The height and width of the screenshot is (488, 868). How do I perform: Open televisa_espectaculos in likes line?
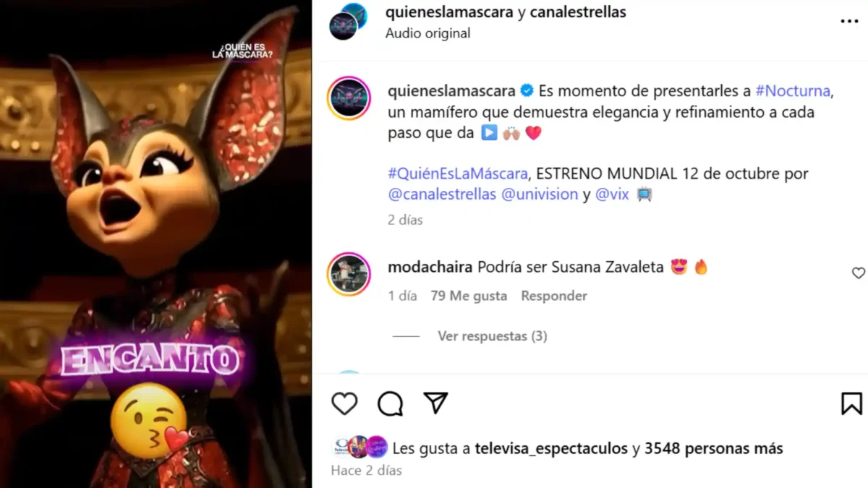click(x=551, y=448)
